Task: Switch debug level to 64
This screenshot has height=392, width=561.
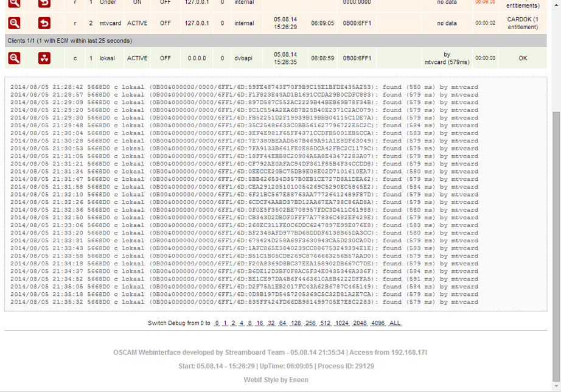Action: click(x=283, y=323)
